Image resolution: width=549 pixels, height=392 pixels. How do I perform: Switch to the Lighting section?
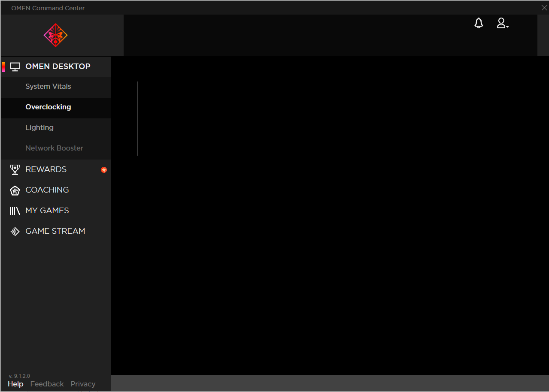[39, 127]
